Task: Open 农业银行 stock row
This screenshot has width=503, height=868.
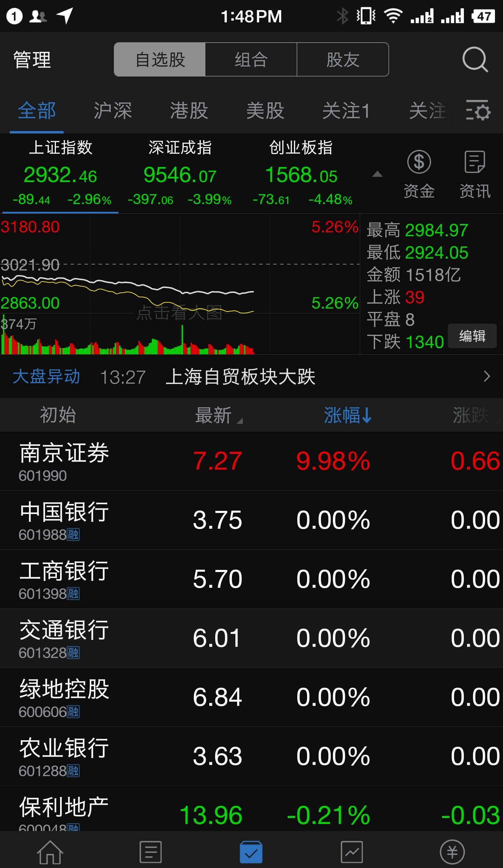Action: (251, 756)
